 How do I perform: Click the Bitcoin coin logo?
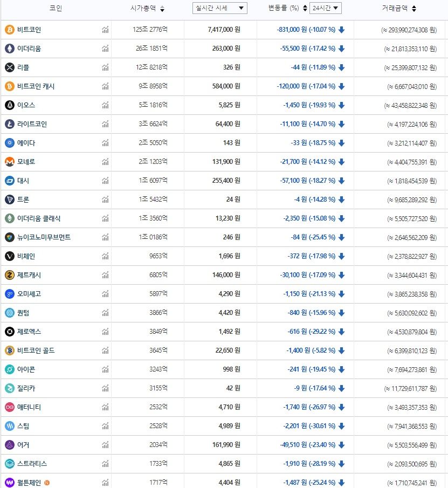[x=10, y=30]
